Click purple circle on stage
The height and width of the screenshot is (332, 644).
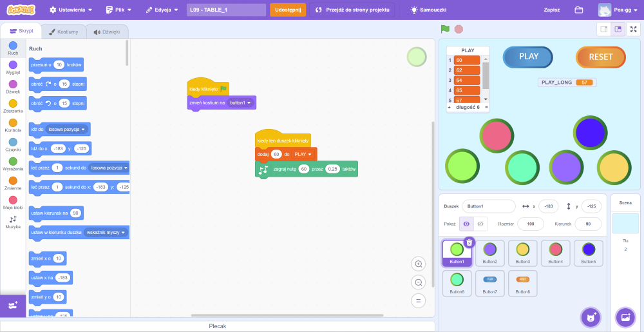566,167
